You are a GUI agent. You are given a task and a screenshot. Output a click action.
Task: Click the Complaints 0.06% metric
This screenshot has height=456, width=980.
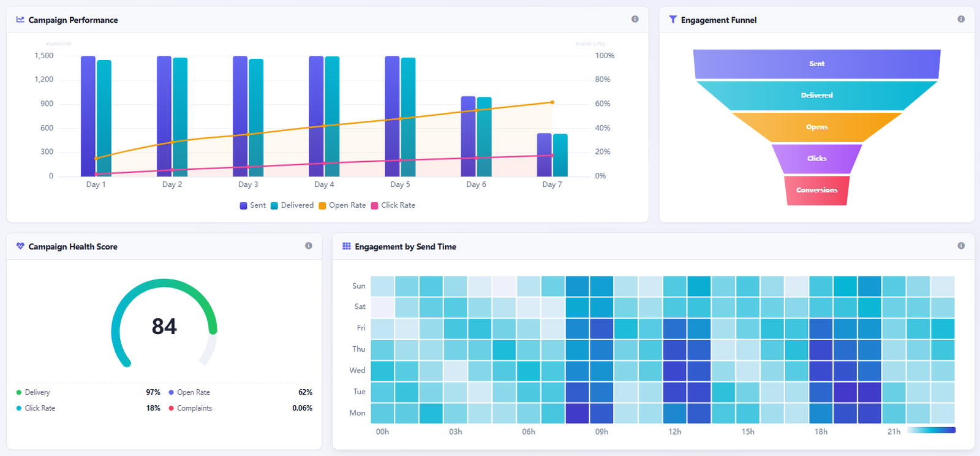click(x=240, y=408)
